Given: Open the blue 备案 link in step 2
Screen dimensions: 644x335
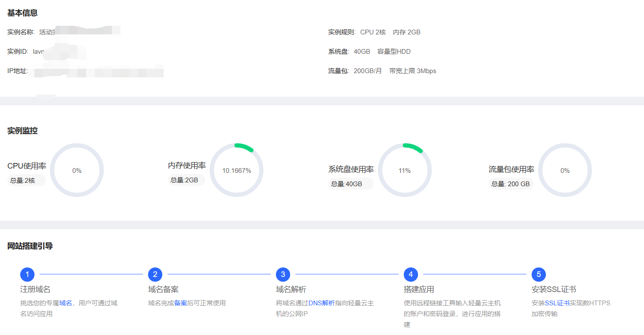Looking at the screenshot, I should coord(180,303).
